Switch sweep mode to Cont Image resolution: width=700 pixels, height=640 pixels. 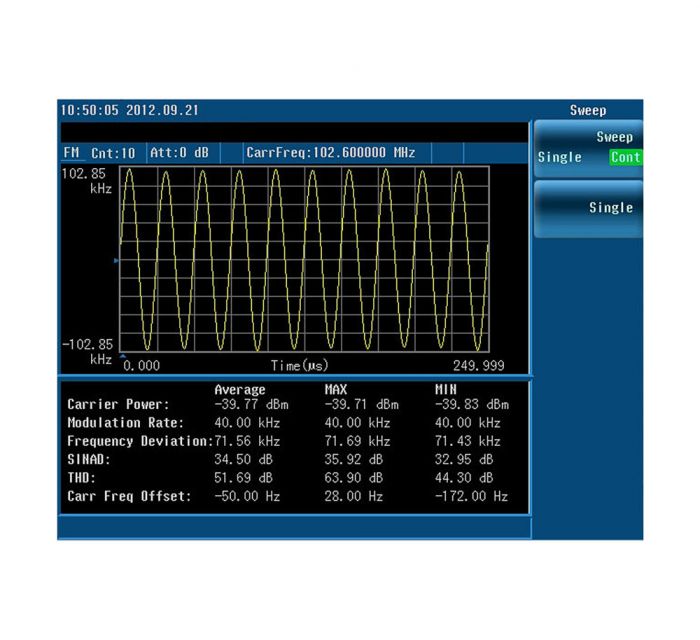coord(624,157)
